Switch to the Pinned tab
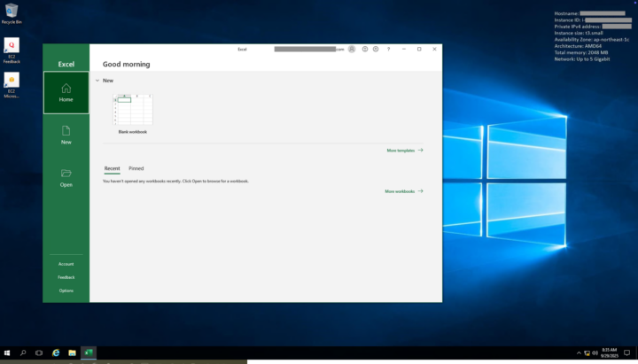This screenshot has width=638, height=364. (x=136, y=168)
